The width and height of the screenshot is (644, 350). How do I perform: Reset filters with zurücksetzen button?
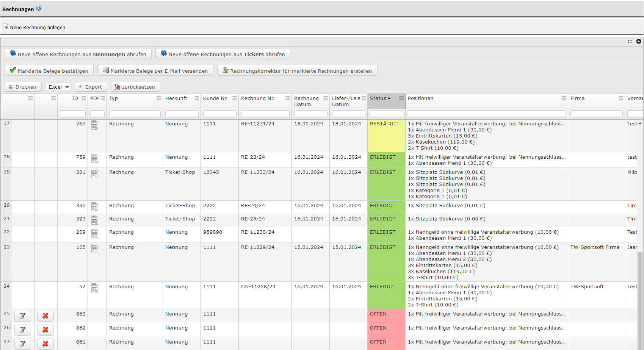click(135, 87)
